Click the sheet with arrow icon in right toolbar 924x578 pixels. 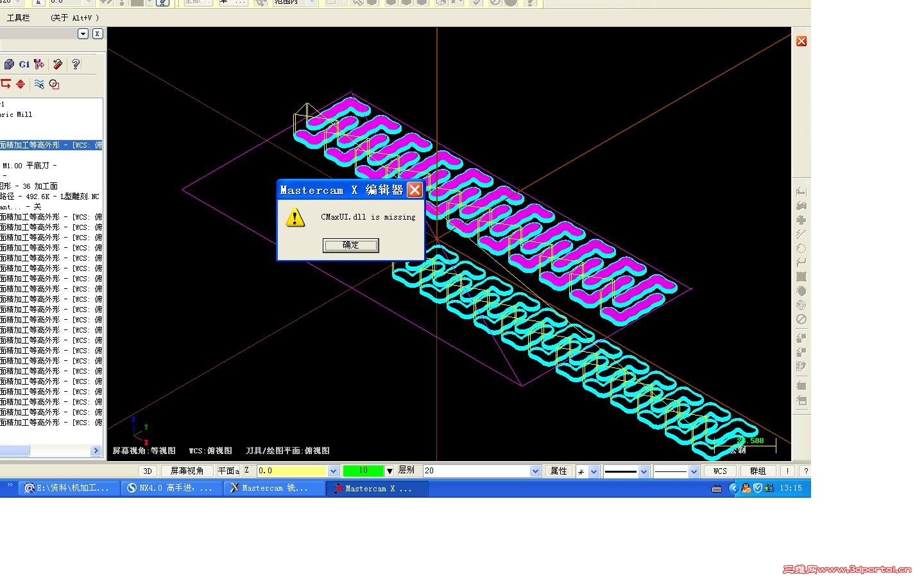pyautogui.click(x=801, y=366)
